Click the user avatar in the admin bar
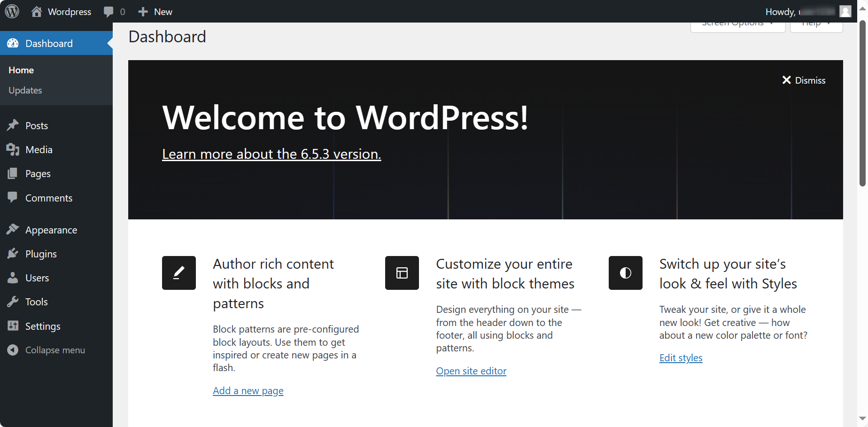868x427 pixels. 845,11
